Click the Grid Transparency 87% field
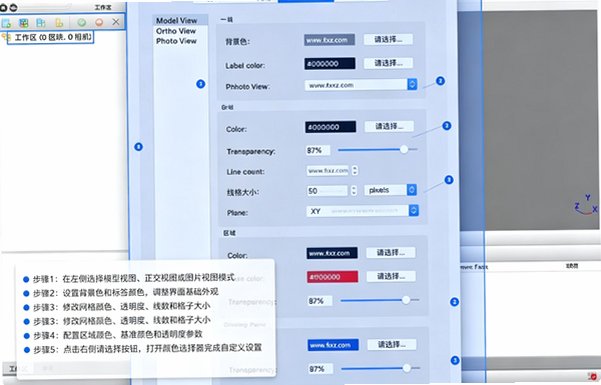Viewport: 601px width, 385px height. tap(318, 150)
